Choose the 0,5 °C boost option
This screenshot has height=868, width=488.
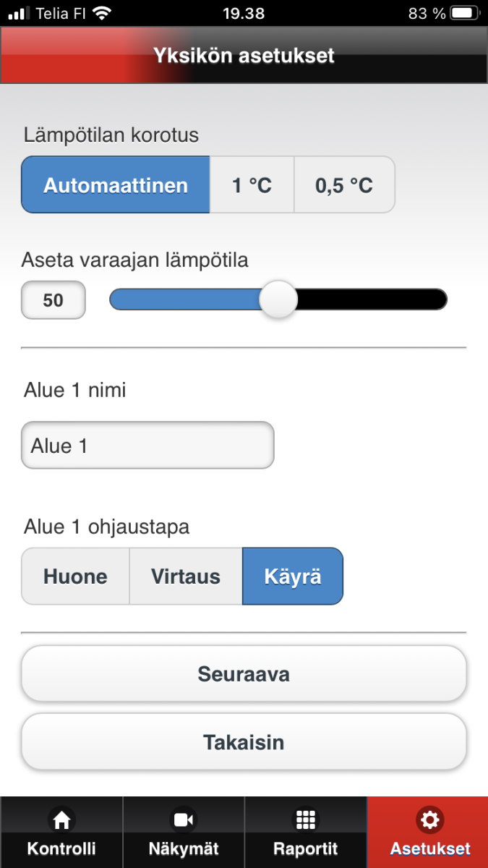pyautogui.click(x=344, y=185)
